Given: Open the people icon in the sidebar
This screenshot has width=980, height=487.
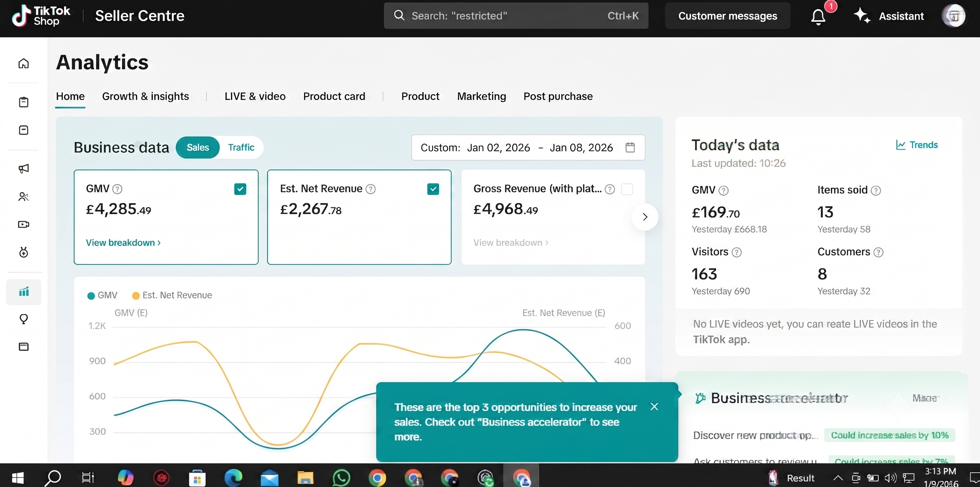Looking at the screenshot, I should [24, 196].
